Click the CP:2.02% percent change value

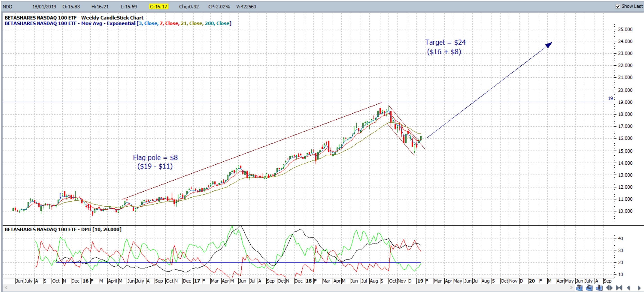point(219,7)
